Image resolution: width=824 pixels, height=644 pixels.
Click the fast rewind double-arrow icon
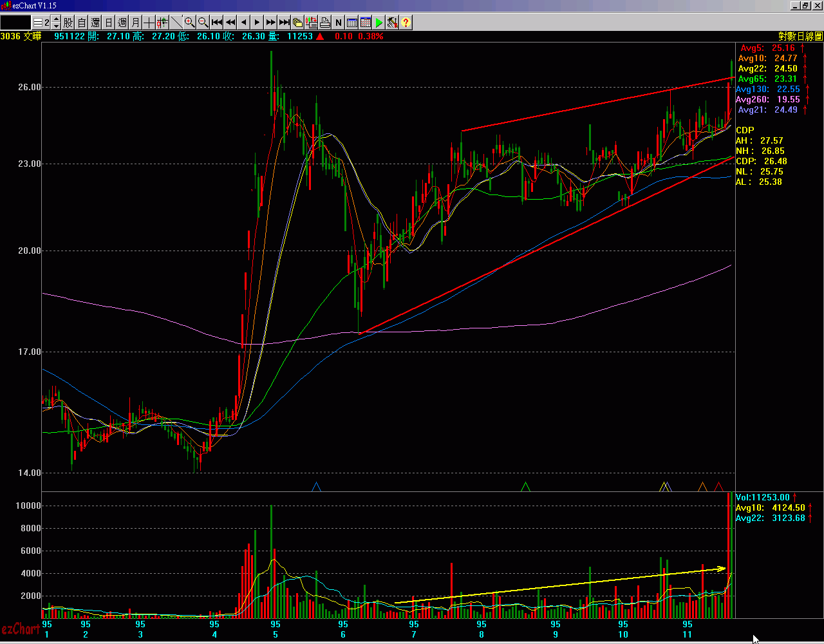[x=230, y=23]
